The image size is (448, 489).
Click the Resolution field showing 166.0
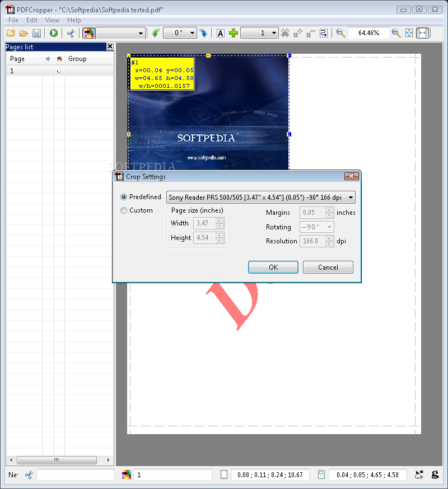(312, 241)
